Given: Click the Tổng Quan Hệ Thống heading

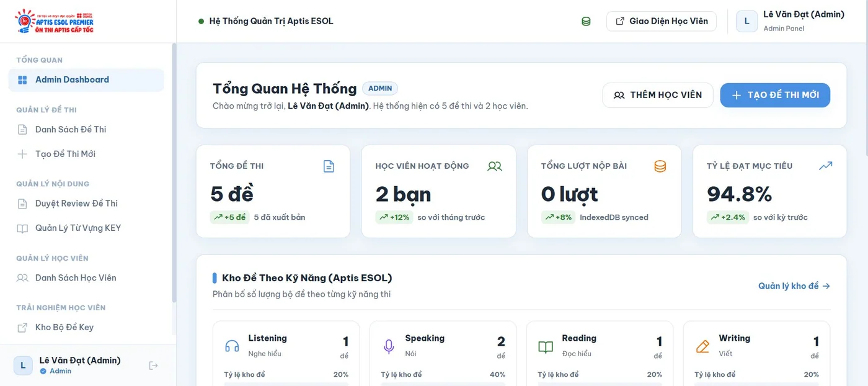Looking at the screenshot, I should point(285,89).
